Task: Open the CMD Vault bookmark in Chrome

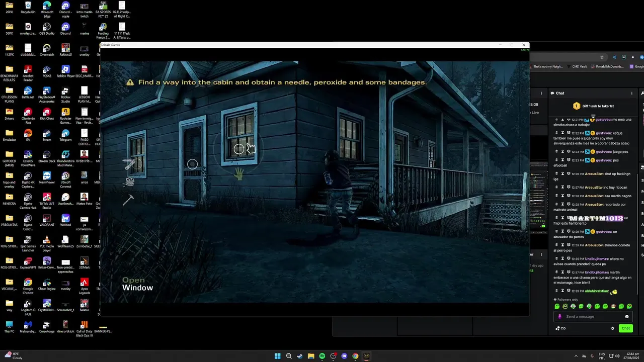Action: point(577,66)
